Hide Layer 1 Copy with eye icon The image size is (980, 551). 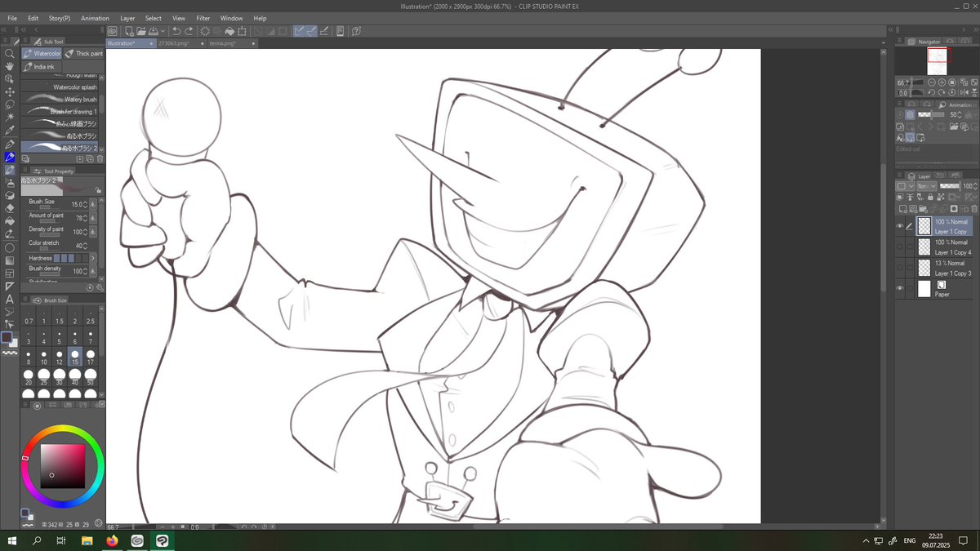point(900,226)
